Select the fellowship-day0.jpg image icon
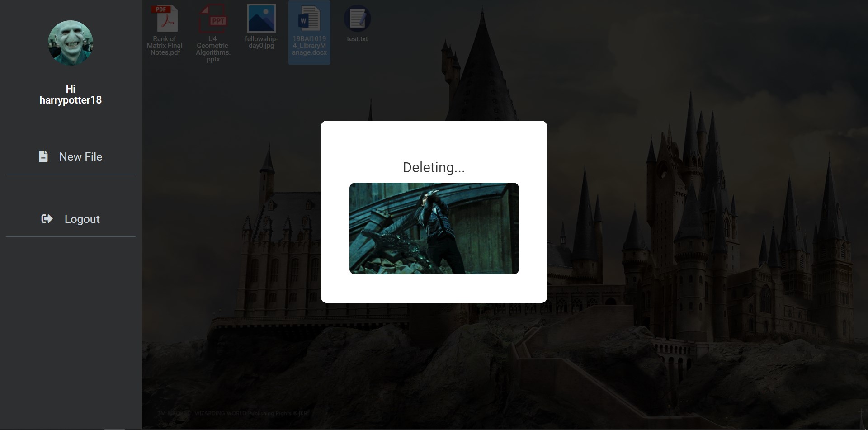 [x=261, y=19]
